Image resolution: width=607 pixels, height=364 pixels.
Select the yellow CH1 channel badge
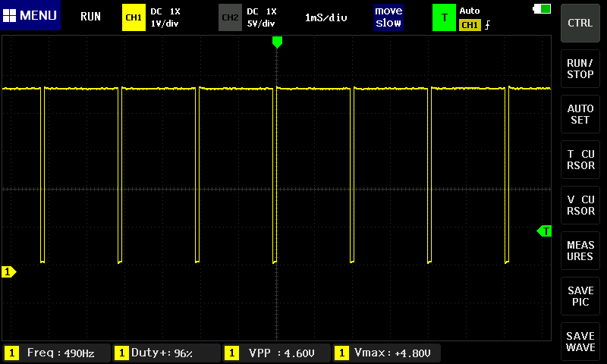click(134, 17)
